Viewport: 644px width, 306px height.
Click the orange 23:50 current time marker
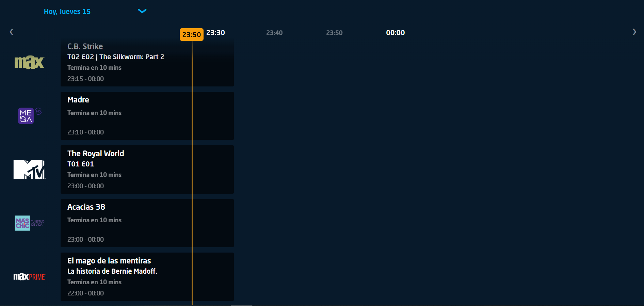(x=191, y=35)
